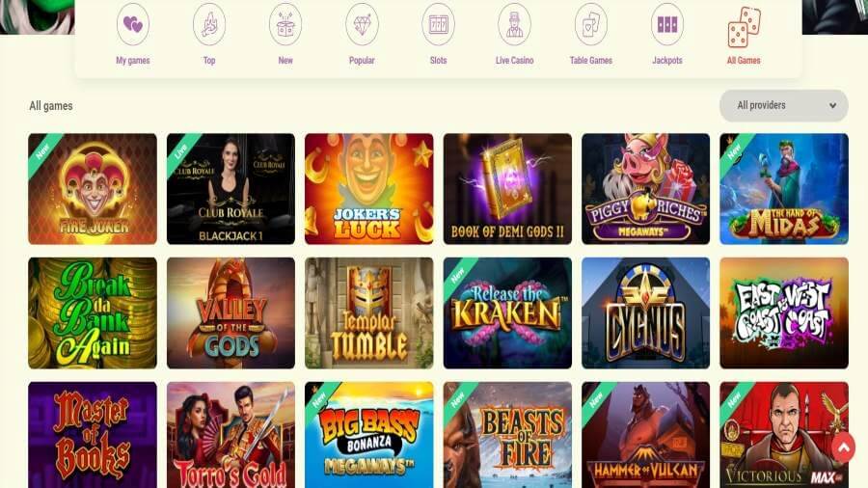Screen dimensions: 868x488
Task: Choose the All Games dice icon
Action: pos(744,27)
